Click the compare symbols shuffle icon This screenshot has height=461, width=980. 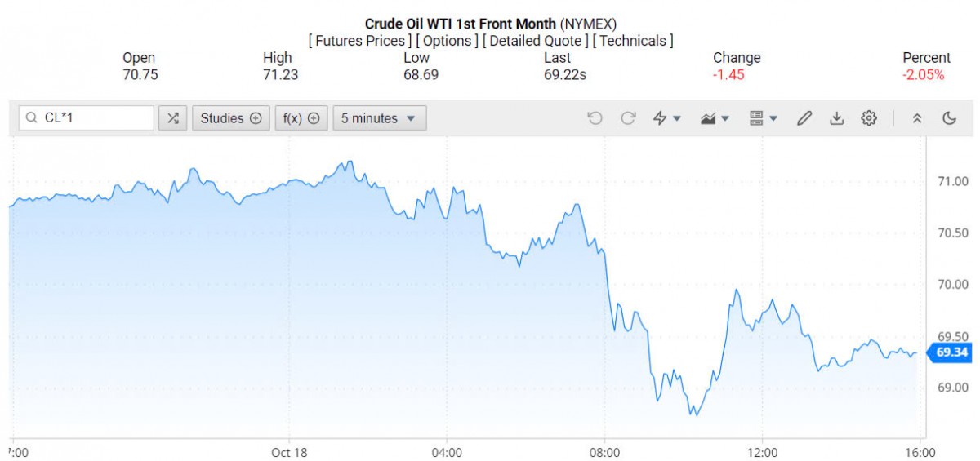click(172, 118)
